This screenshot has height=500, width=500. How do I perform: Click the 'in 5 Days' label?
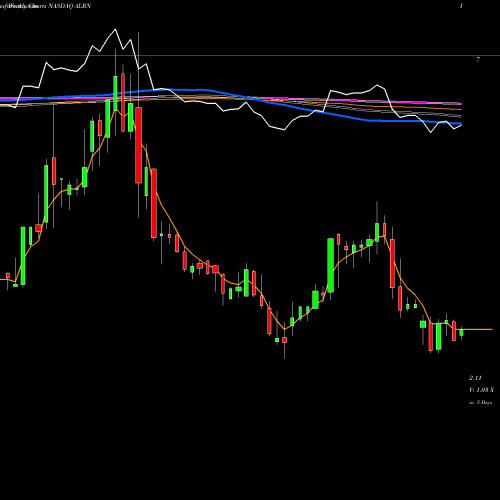pos(480,402)
